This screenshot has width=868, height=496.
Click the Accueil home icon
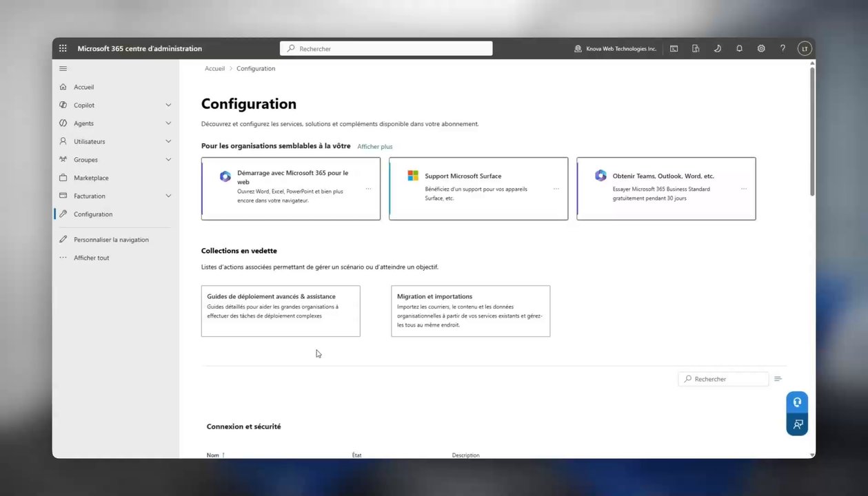63,87
